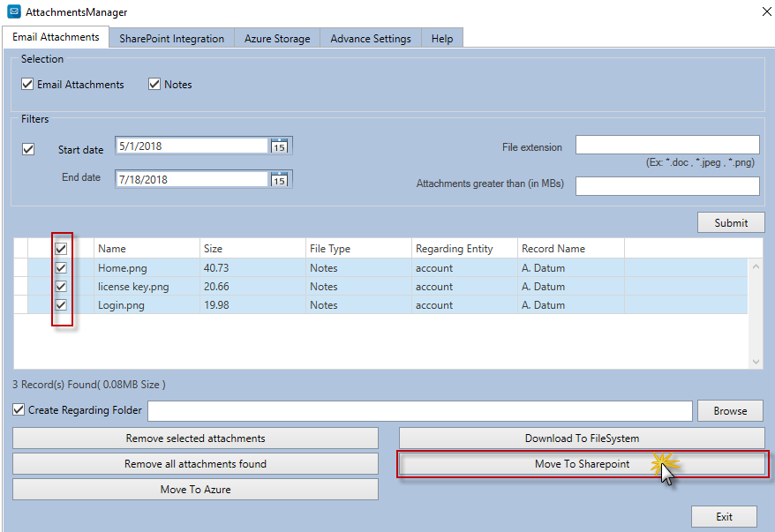Uncheck Create Regarding Folder option

click(19, 410)
